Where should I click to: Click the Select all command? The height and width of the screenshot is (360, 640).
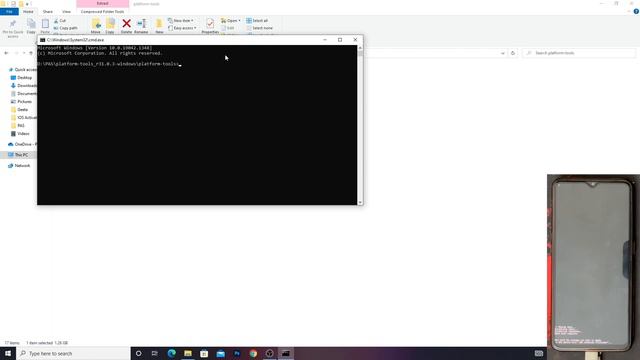[257, 20]
